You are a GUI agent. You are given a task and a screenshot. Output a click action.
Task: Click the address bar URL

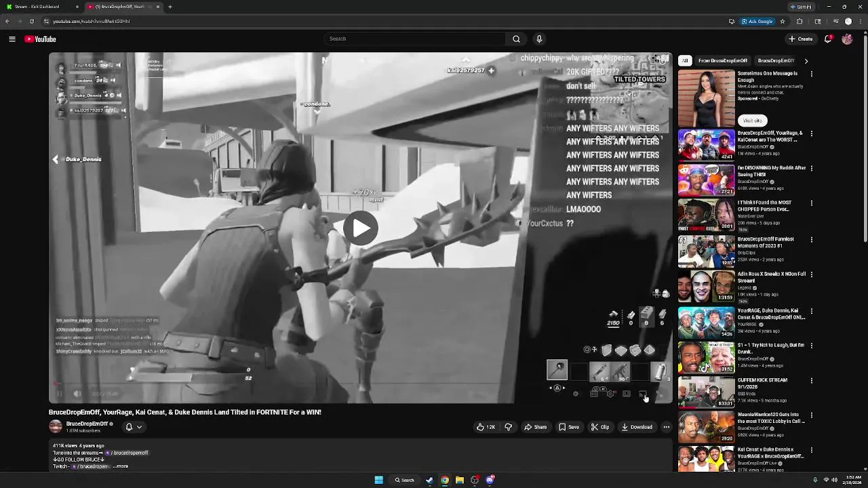(x=91, y=21)
